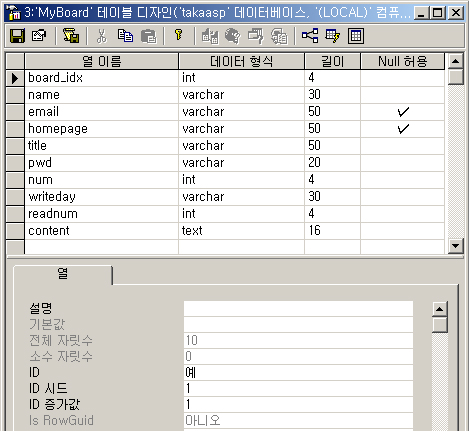Viewport: 469px width, 431px height.
Task: Open the ID property value showing 예
Action: [x=298, y=372]
